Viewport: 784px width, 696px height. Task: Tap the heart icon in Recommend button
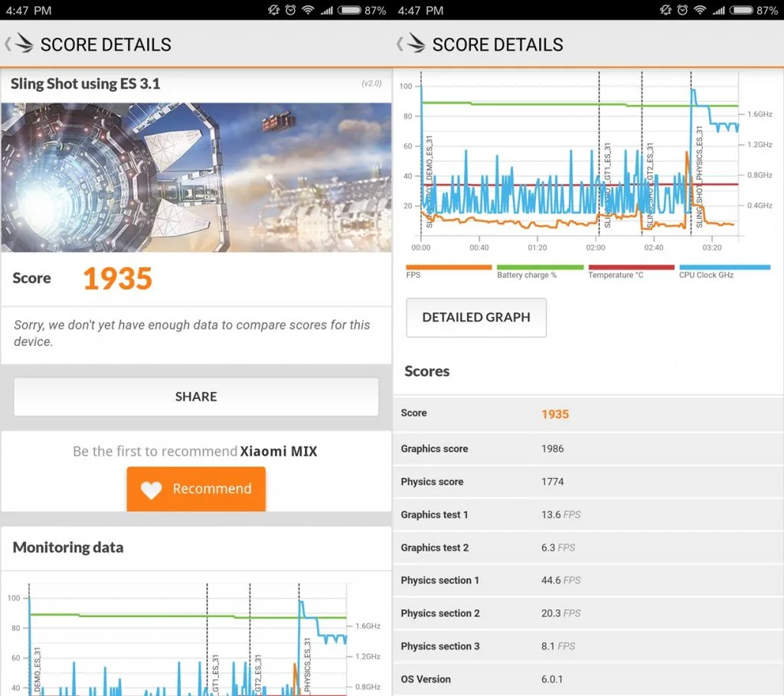click(151, 489)
